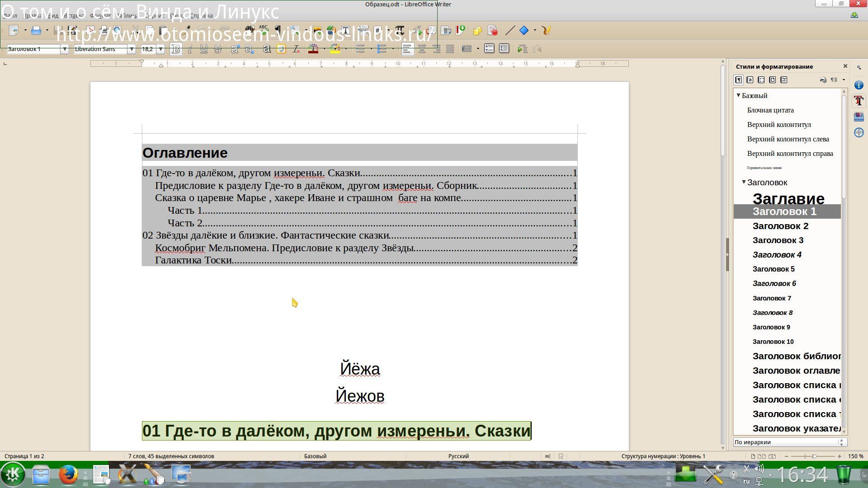The height and width of the screenshot is (488, 868).
Task: Enable Fill Format Mode paint bucket
Action: [823, 80]
